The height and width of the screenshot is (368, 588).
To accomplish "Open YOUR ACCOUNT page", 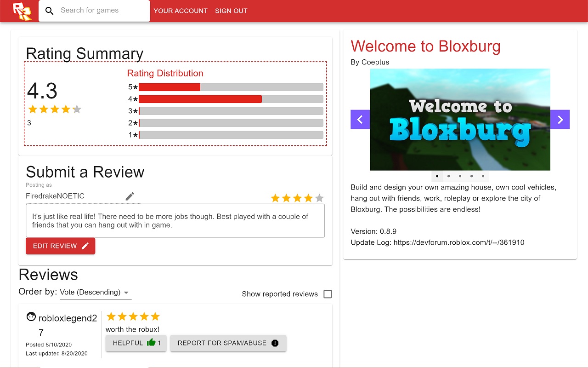I will pos(181,11).
